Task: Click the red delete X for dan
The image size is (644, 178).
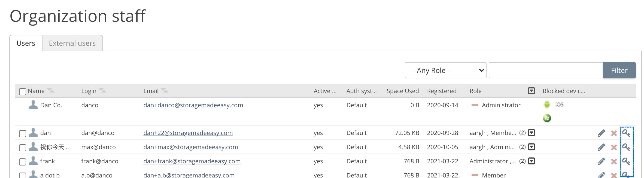Action: pyautogui.click(x=614, y=133)
